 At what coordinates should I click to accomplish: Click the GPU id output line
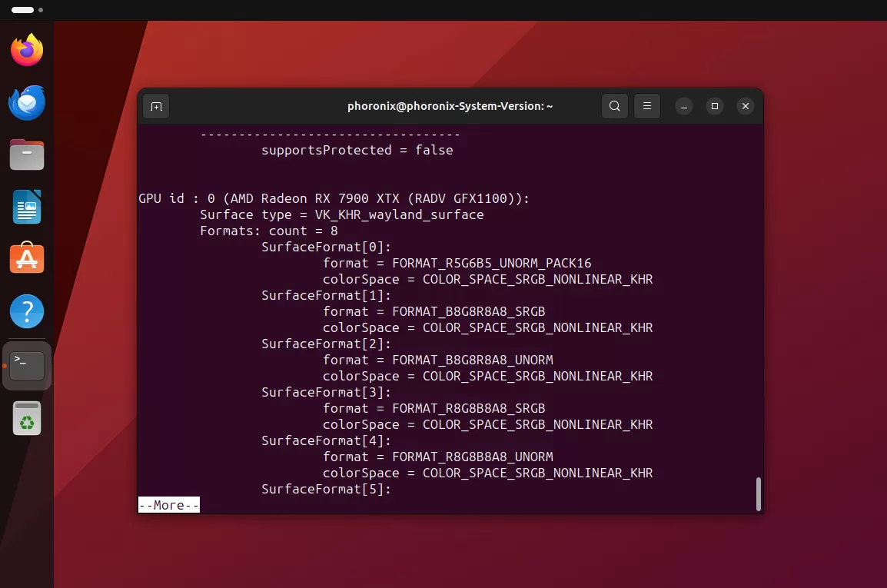(x=334, y=198)
